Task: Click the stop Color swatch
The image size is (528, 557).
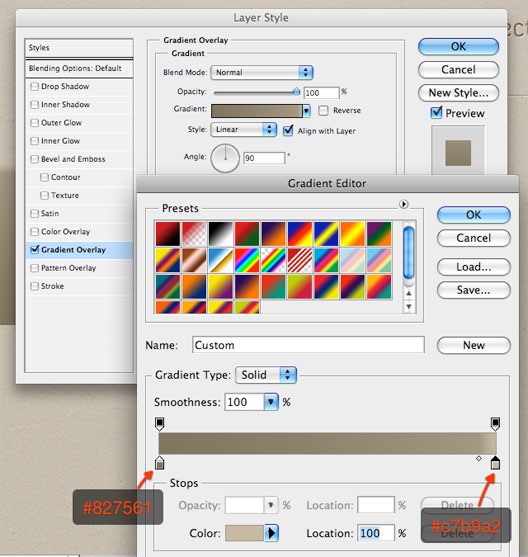Action: tap(245, 533)
